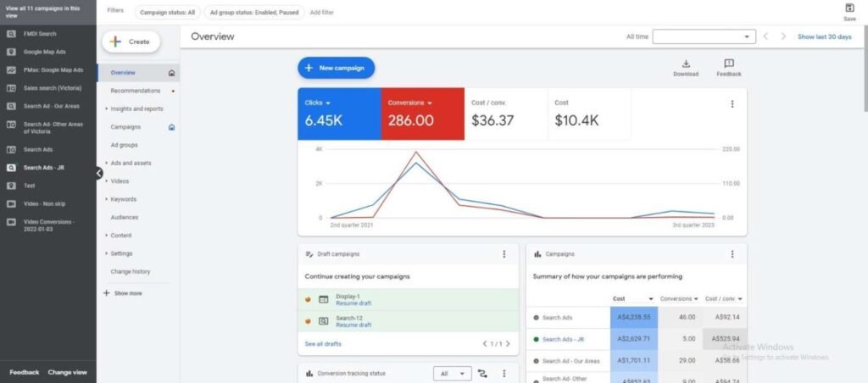Go to next date range arrow
The image size is (868, 383).
[x=783, y=36]
